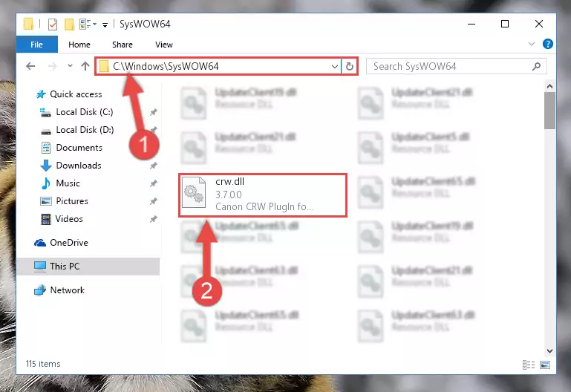Image resolution: width=571 pixels, height=392 pixels.
Task: Select OneDrive in the navigation pane
Action: coord(69,243)
